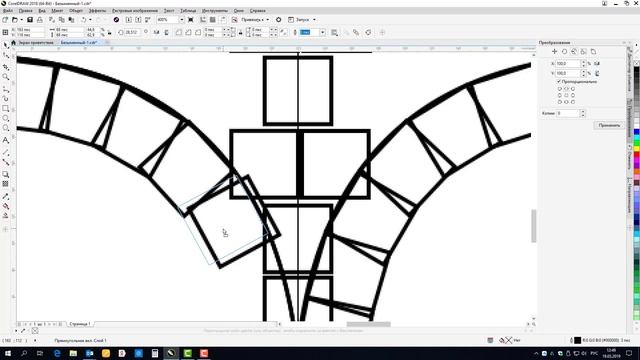Open the outline width dropdown arrow
This screenshot has width=640, height=360.
[x=322, y=32]
